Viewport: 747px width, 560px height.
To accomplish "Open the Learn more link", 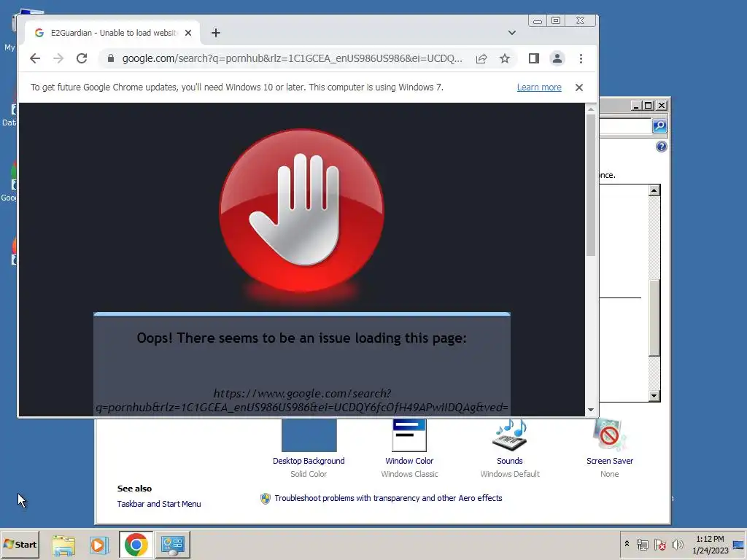I will [539, 87].
